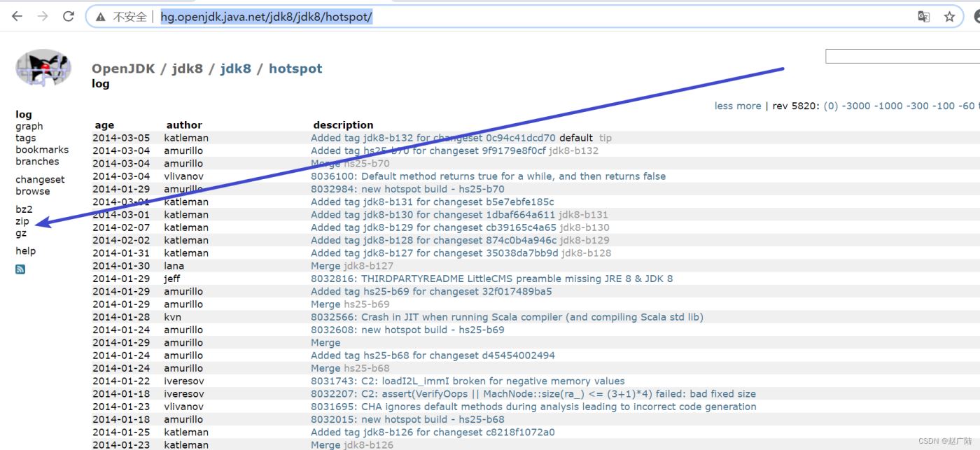Bookmark page with star icon
Screen dimensions: 980x450
tap(949, 17)
